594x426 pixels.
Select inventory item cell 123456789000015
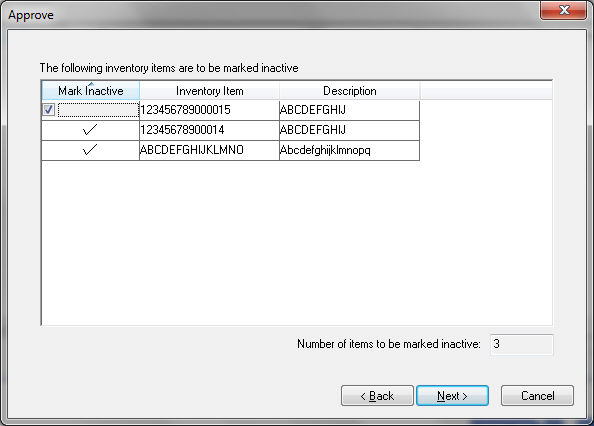coord(209,110)
